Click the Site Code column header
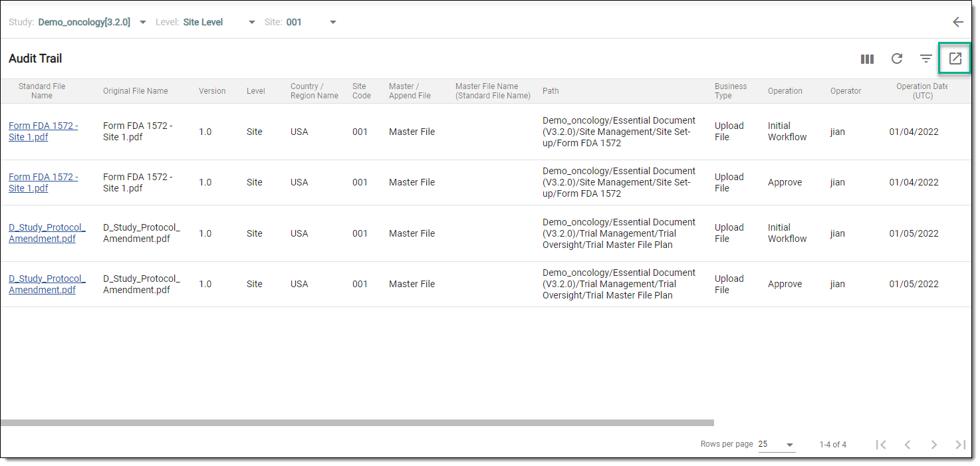 click(362, 91)
